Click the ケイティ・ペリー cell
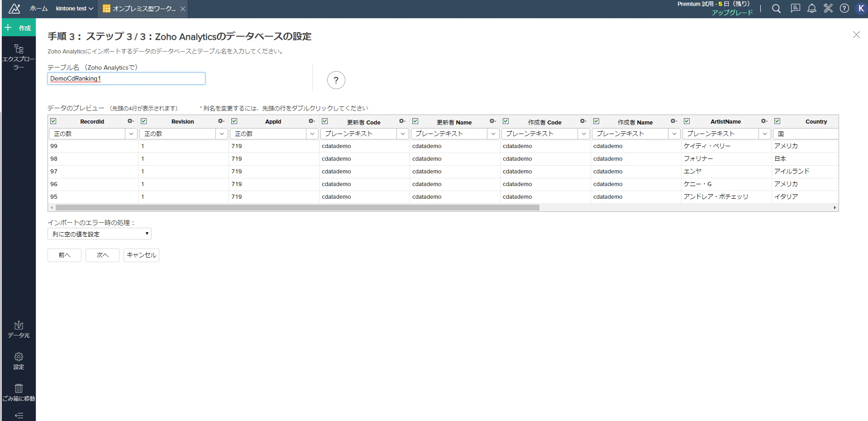This screenshot has width=868, height=421. click(726, 146)
